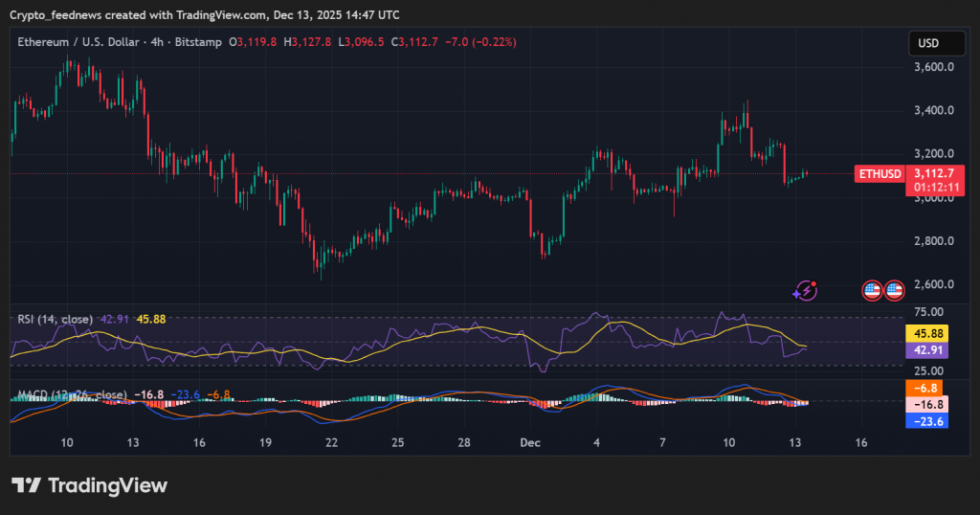The width and height of the screenshot is (980, 515).
Task: Open the purple lightning event marker
Action: pyautogui.click(x=806, y=290)
